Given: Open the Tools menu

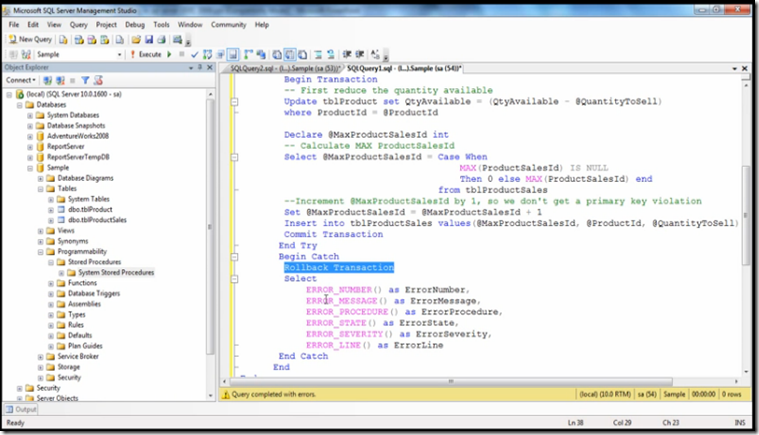Looking at the screenshot, I should (162, 25).
